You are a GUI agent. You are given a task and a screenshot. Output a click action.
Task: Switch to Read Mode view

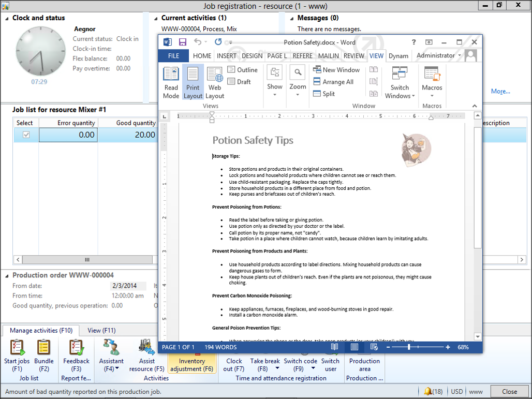(x=171, y=82)
